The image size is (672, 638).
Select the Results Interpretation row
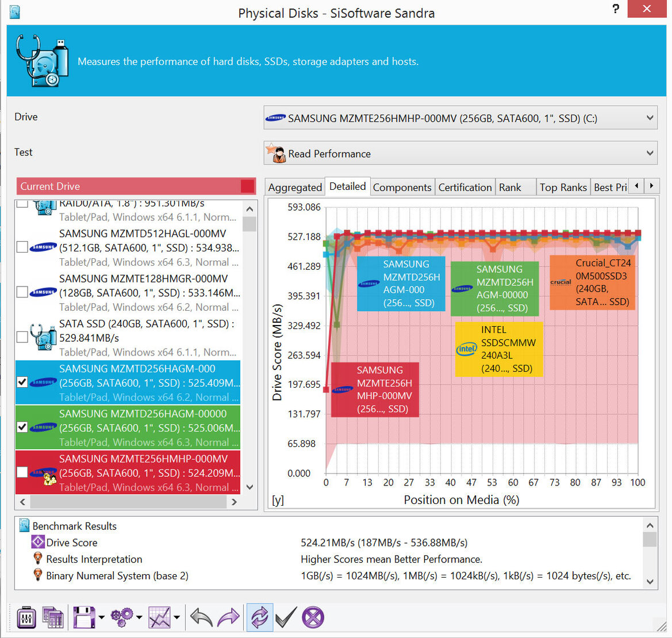[330, 559]
